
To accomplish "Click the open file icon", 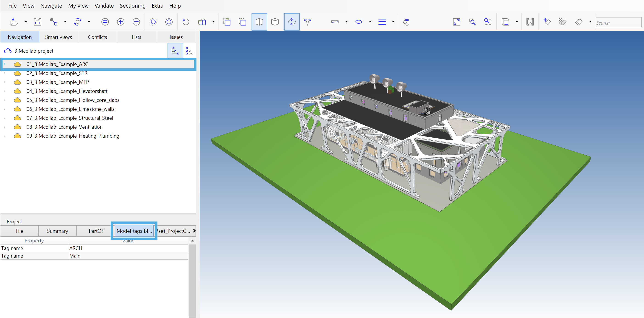I will pos(14,22).
